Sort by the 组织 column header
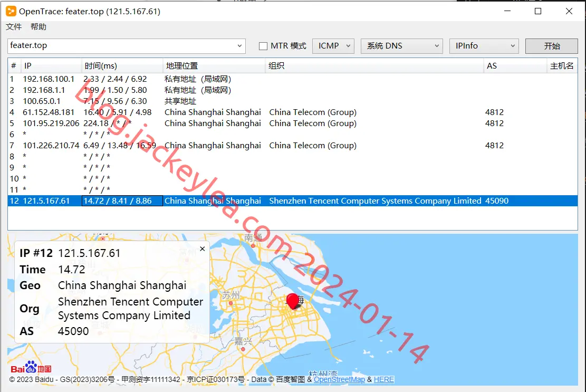586x392 pixels. point(374,66)
